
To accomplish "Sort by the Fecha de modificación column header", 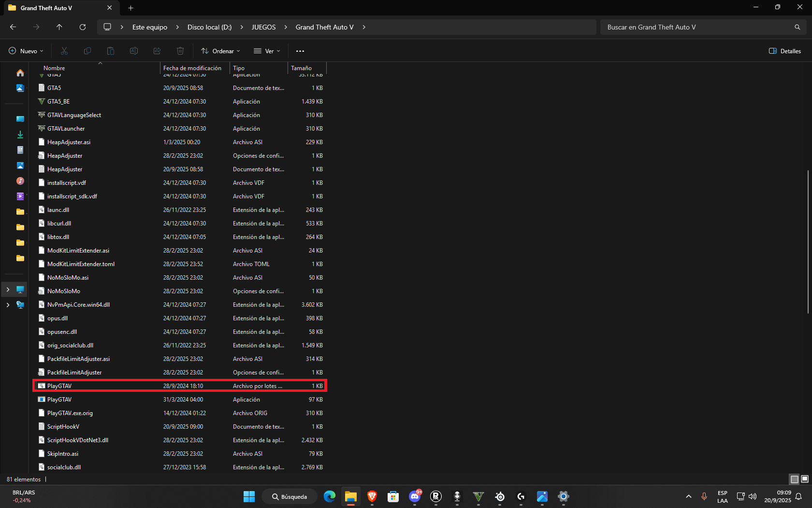I will 192,68.
